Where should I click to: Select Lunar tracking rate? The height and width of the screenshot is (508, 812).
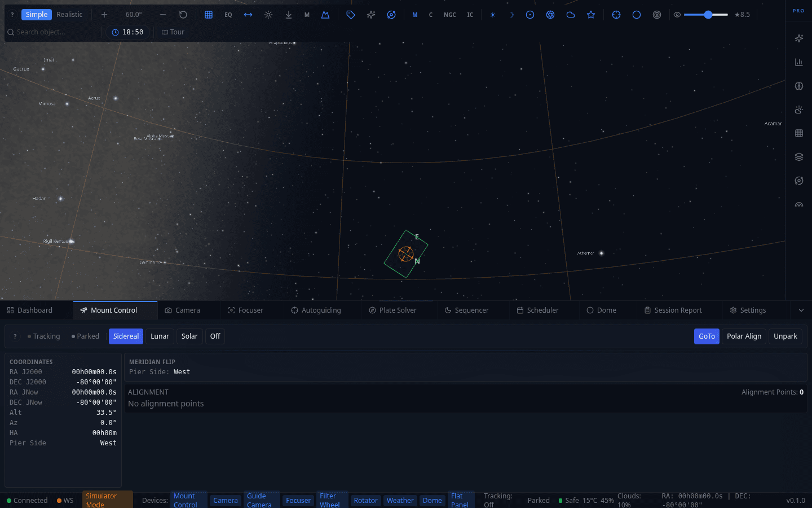pos(160,336)
